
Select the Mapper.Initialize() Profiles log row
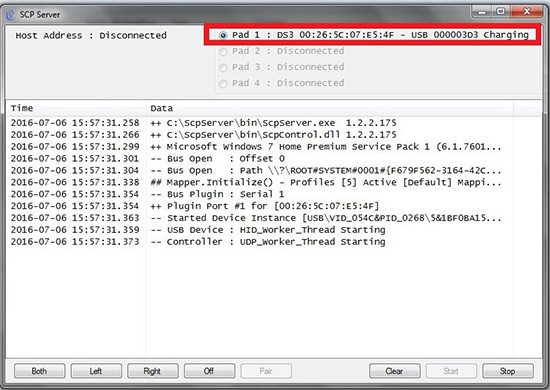260,182
